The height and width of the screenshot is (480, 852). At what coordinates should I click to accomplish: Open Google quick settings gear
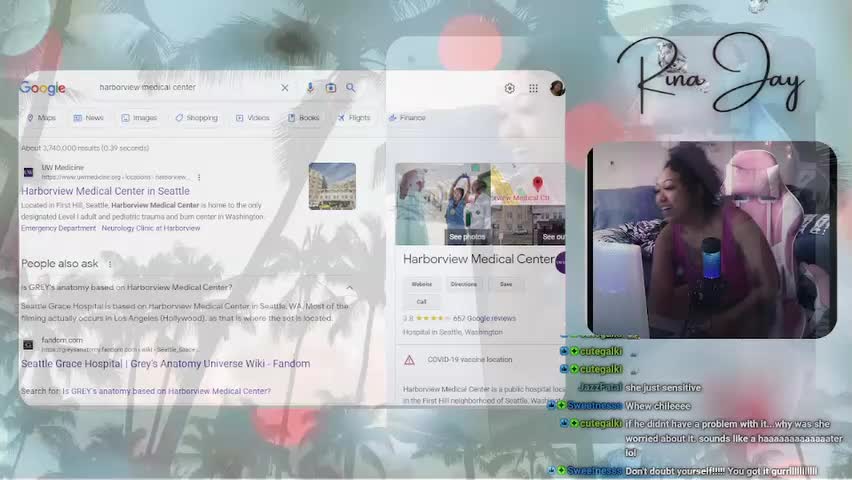point(509,88)
